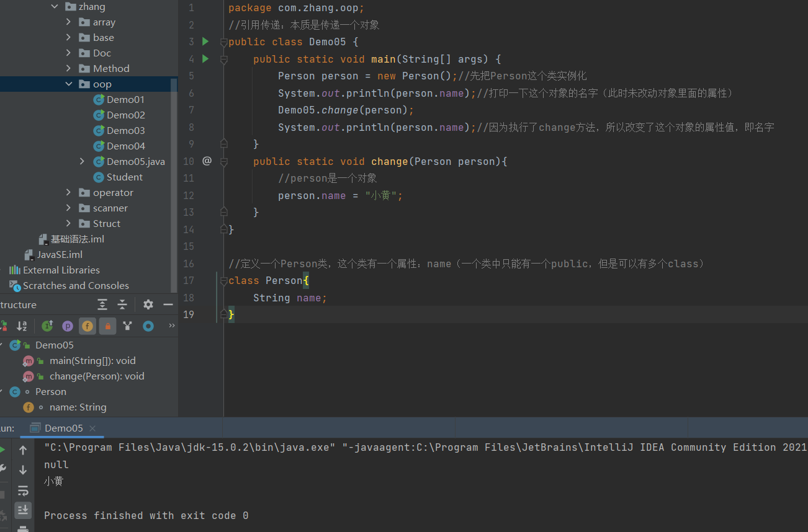Fold main method at line 4
The height and width of the screenshot is (532, 808).
pos(223,59)
